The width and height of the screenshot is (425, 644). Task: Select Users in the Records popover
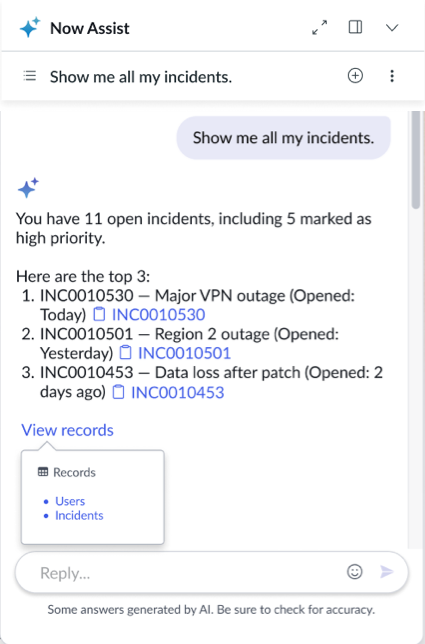point(70,501)
